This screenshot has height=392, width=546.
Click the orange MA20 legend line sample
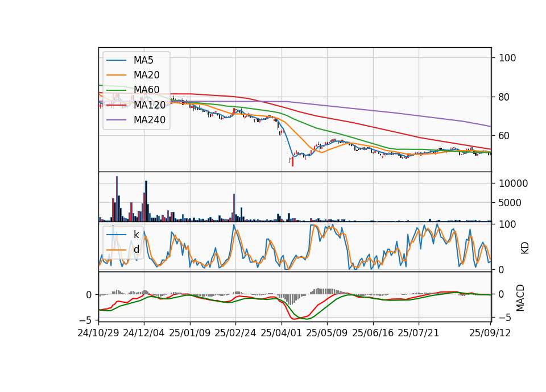tap(116, 75)
